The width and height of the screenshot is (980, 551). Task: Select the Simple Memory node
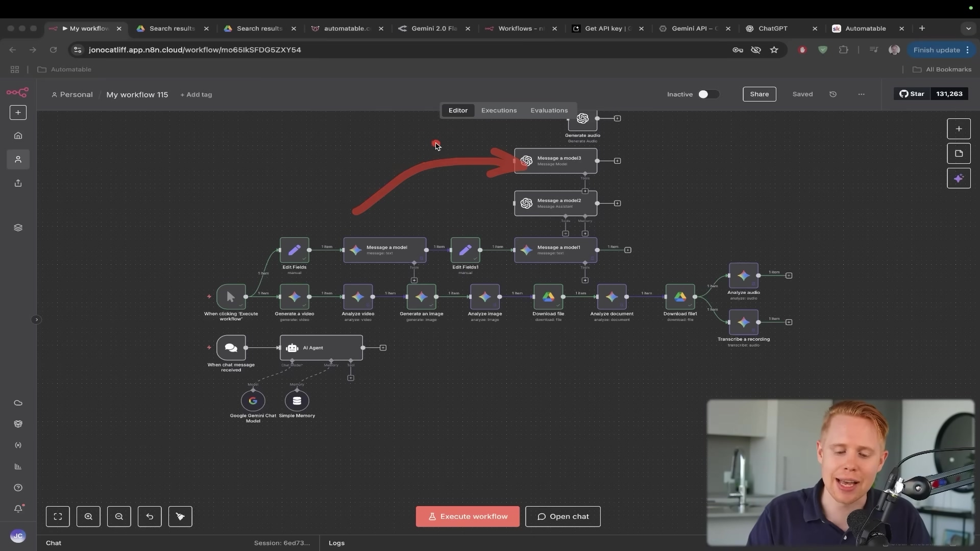point(297,401)
